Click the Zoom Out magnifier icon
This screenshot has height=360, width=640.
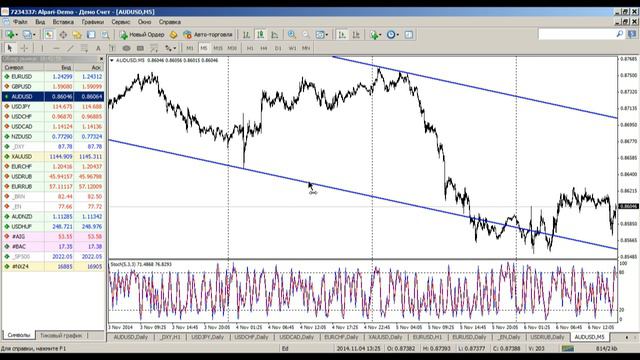306,35
